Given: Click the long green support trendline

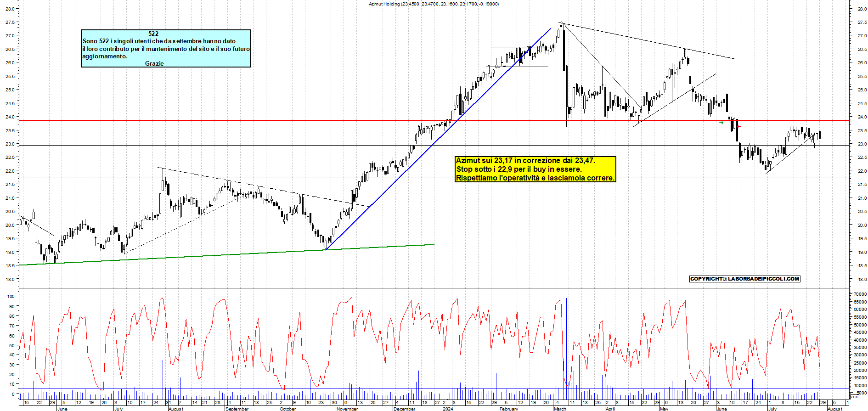Looking at the screenshot, I should click(x=226, y=255).
